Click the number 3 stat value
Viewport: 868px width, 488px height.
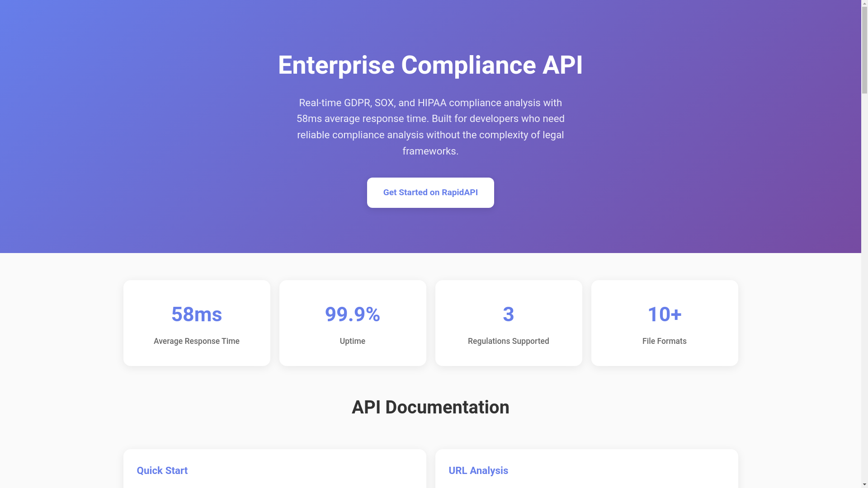(509, 314)
